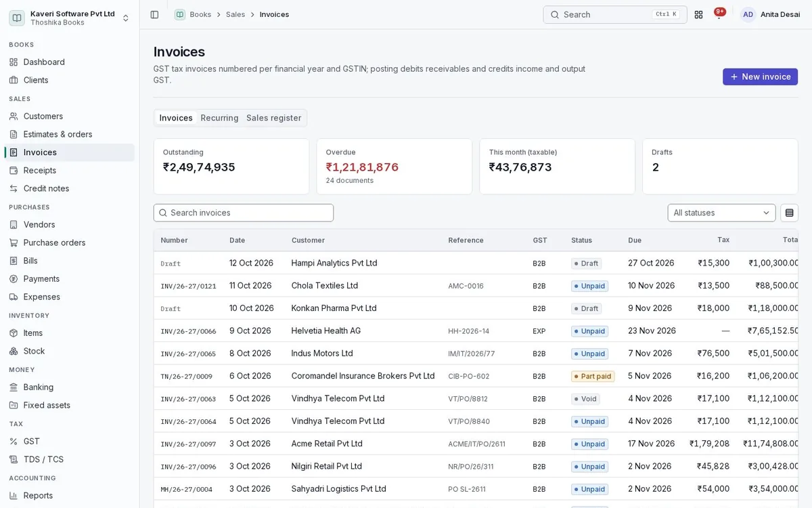Sort by the Date column header

tap(237, 240)
